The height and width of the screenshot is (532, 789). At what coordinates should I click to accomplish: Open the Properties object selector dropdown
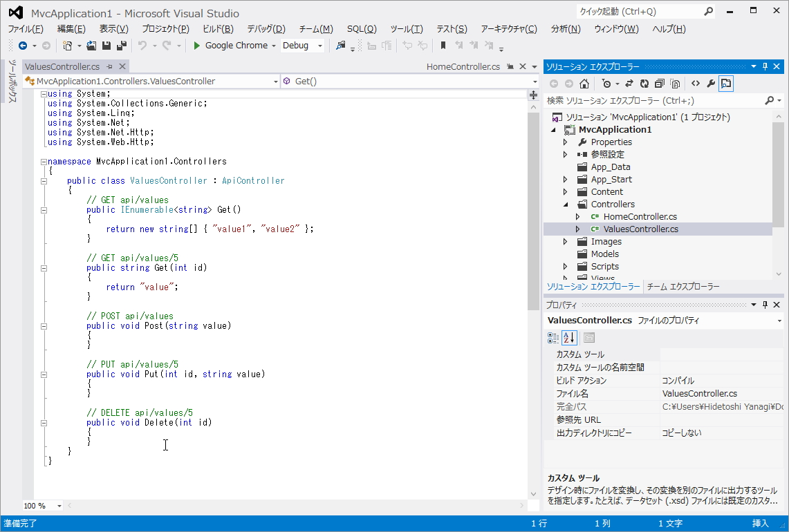click(x=779, y=321)
